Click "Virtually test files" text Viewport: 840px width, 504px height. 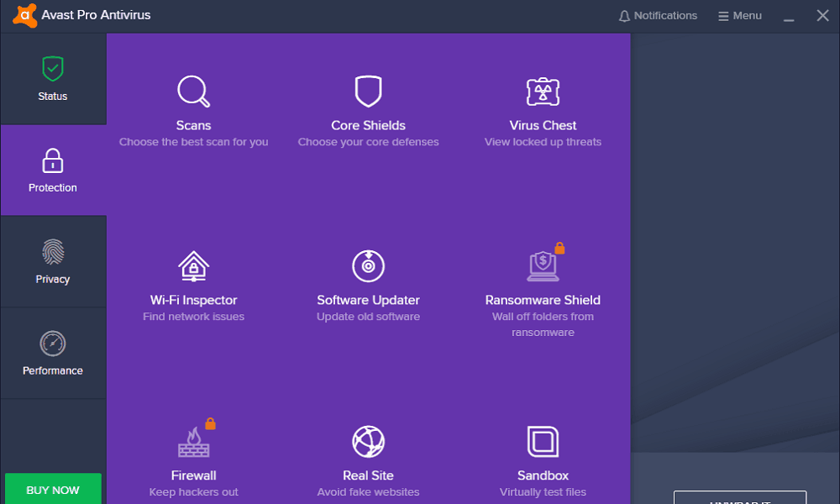click(543, 492)
